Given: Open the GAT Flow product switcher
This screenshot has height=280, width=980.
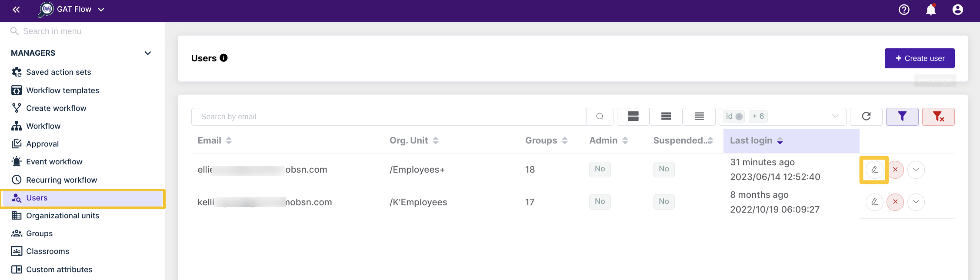Looking at the screenshot, I should click(72, 10).
